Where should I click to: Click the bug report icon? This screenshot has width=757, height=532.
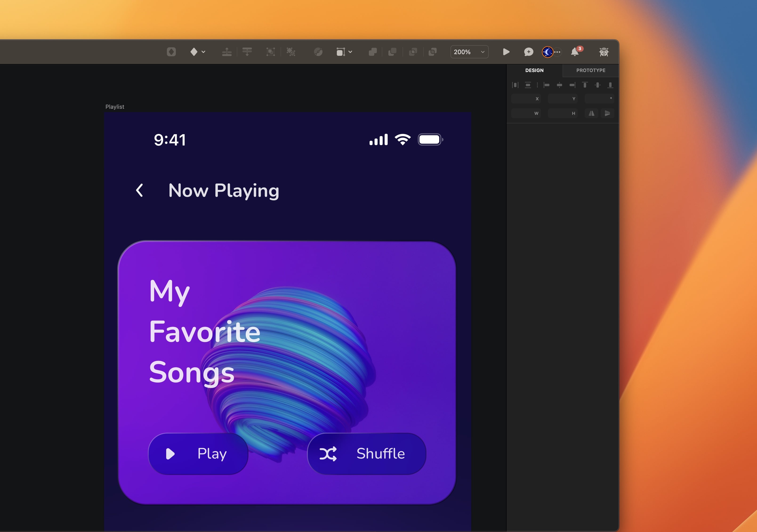coord(604,52)
